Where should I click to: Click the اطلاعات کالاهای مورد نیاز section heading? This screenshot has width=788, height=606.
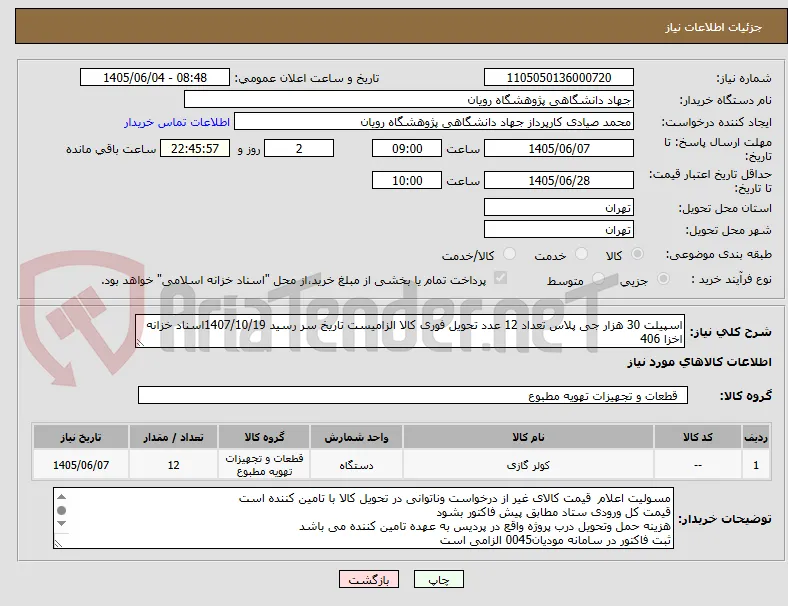(699, 362)
